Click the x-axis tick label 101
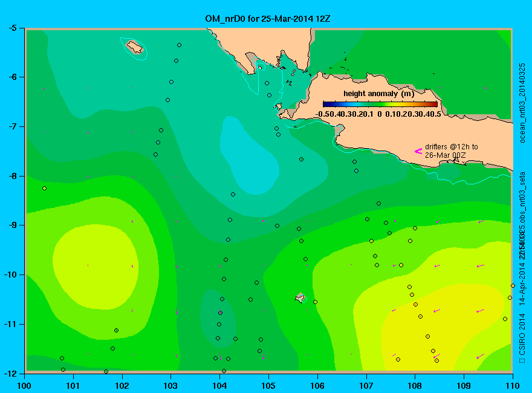532x393 pixels. 73,386
